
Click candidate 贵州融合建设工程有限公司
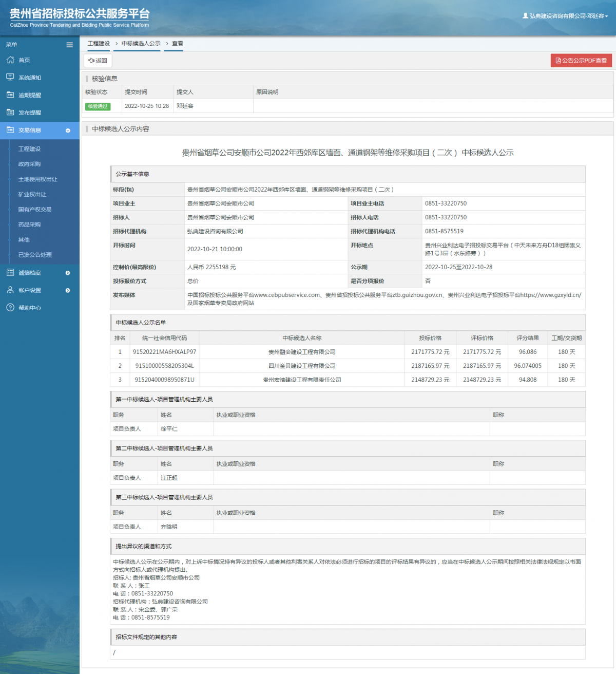point(302,352)
